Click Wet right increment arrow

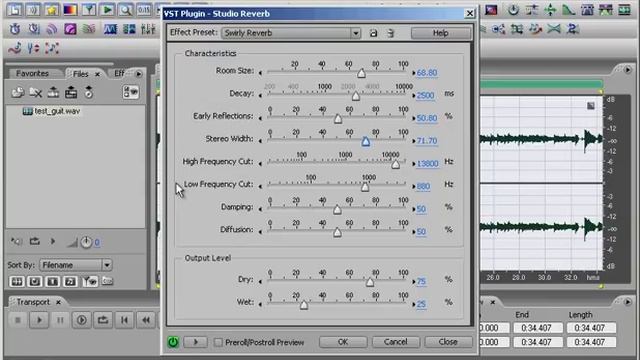[x=413, y=304]
